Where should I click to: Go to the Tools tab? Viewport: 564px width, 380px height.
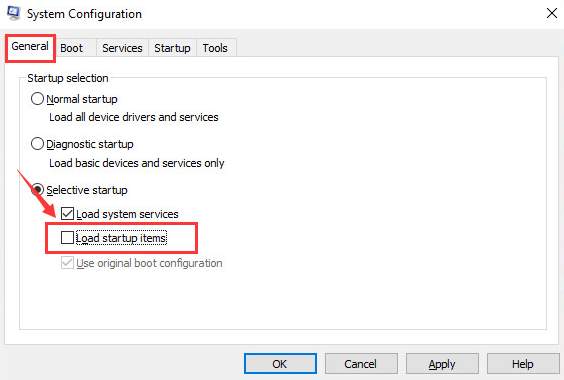tap(215, 48)
